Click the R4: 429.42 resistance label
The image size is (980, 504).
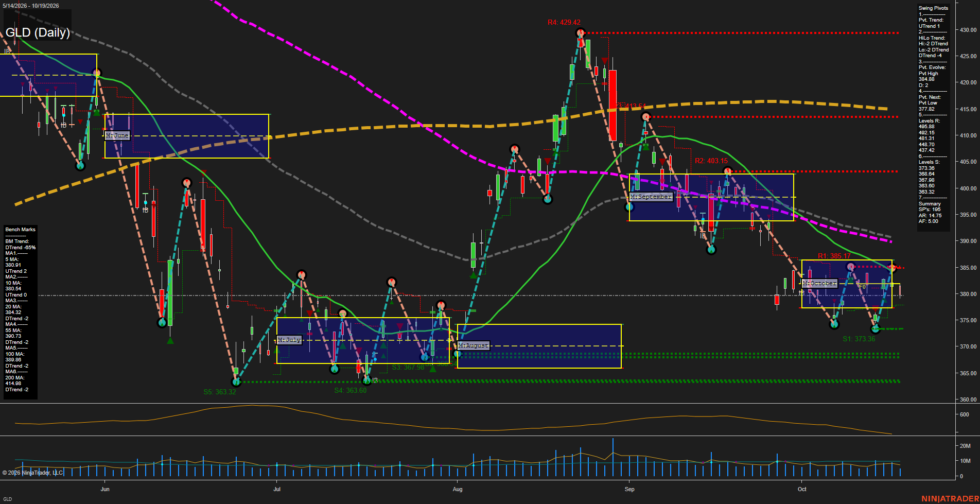pyautogui.click(x=564, y=22)
